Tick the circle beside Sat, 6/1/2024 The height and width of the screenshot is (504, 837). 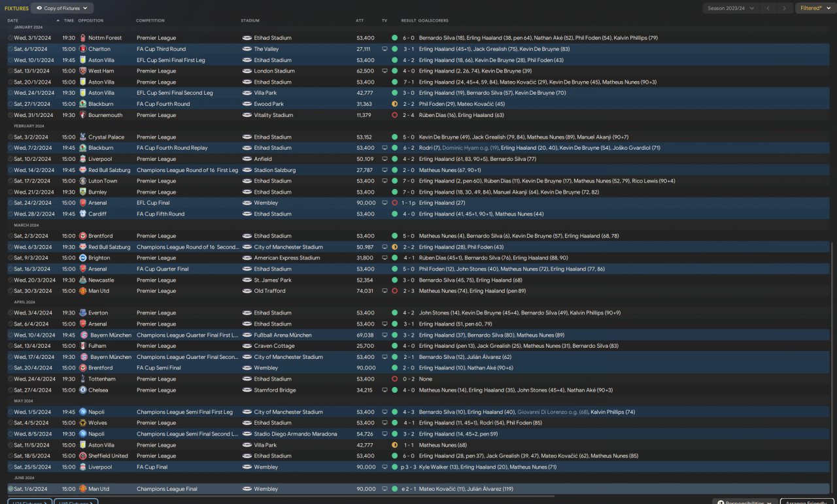click(10, 49)
